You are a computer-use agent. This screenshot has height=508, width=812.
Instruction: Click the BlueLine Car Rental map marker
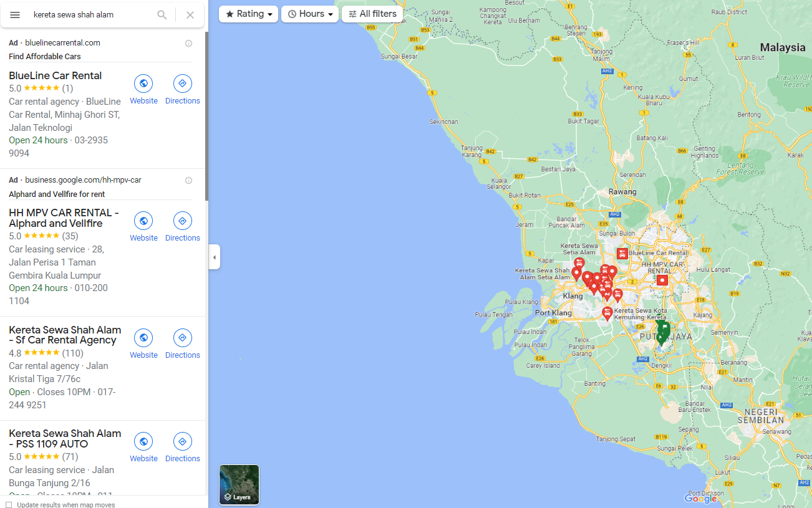[622, 253]
